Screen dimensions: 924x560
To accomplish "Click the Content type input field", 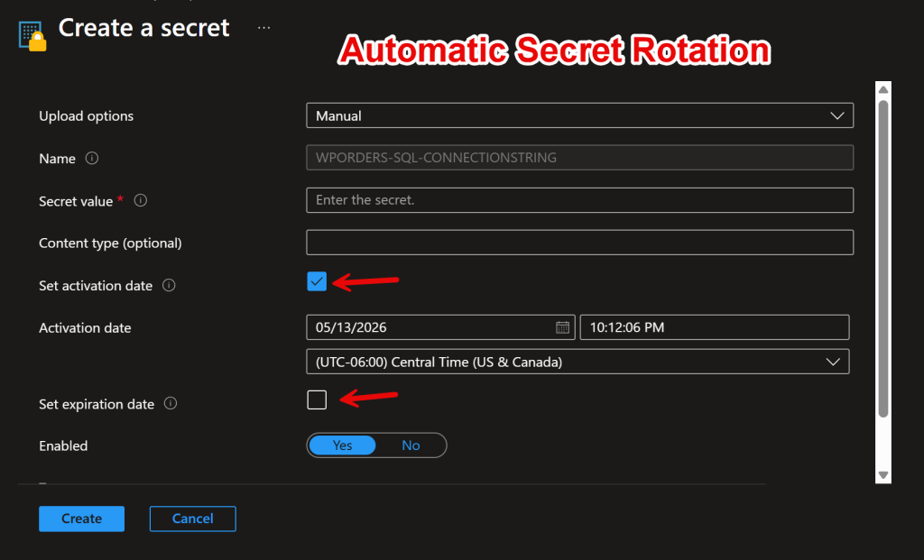I will [580, 243].
